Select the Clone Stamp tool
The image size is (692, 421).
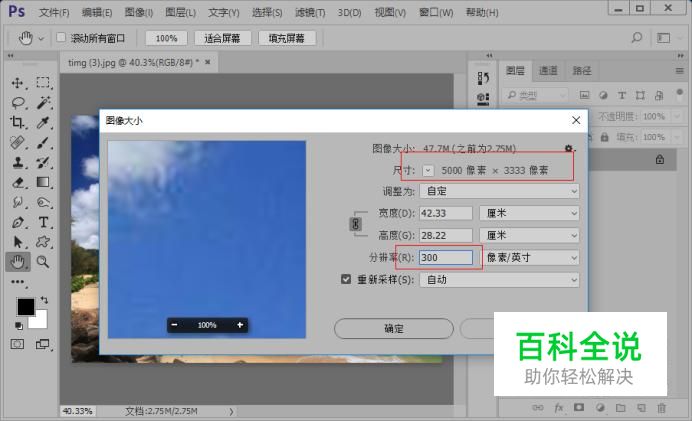click(18, 162)
